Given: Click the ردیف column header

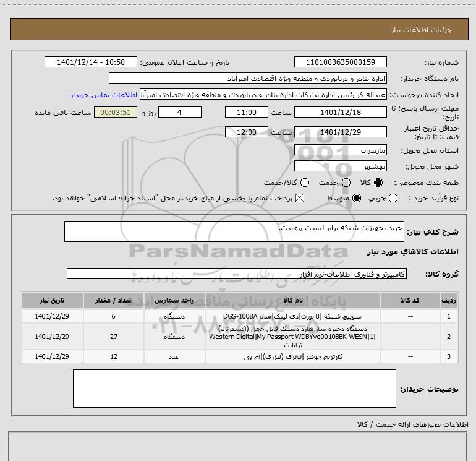Looking at the screenshot, I should (x=449, y=300).
